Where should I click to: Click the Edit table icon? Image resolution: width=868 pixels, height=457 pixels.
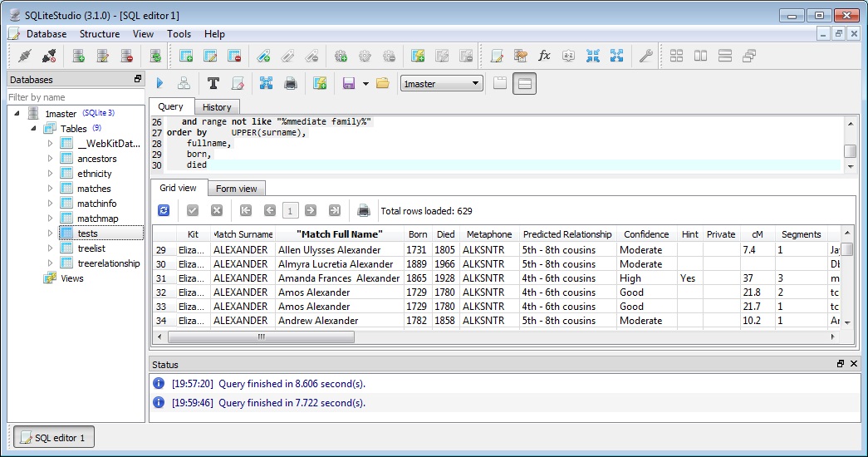pyautogui.click(x=210, y=56)
